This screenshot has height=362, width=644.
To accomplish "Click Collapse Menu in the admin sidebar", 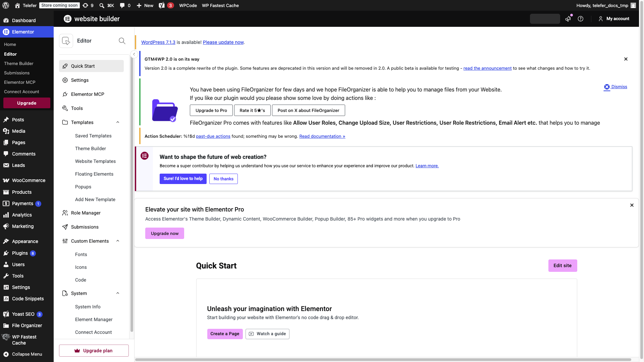I will point(27,354).
